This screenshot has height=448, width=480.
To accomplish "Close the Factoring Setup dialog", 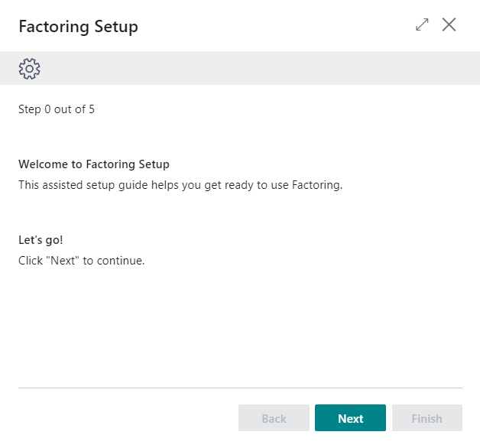I will click(449, 24).
